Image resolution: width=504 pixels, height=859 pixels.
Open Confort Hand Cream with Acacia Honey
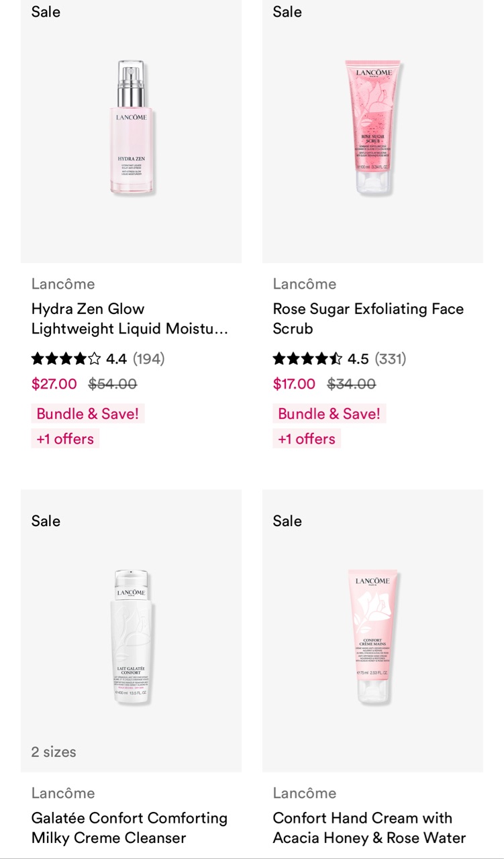(x=369, y=827)
